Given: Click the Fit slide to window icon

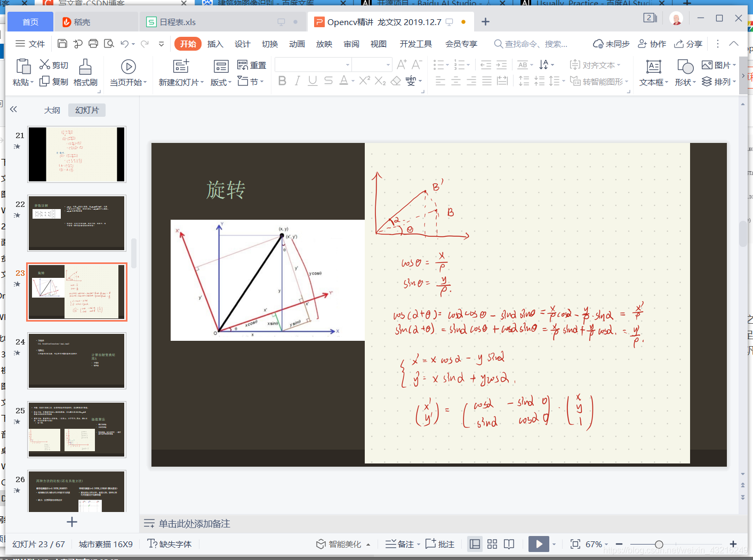Looking at the screenshot, I should click(x=575, y=544).
